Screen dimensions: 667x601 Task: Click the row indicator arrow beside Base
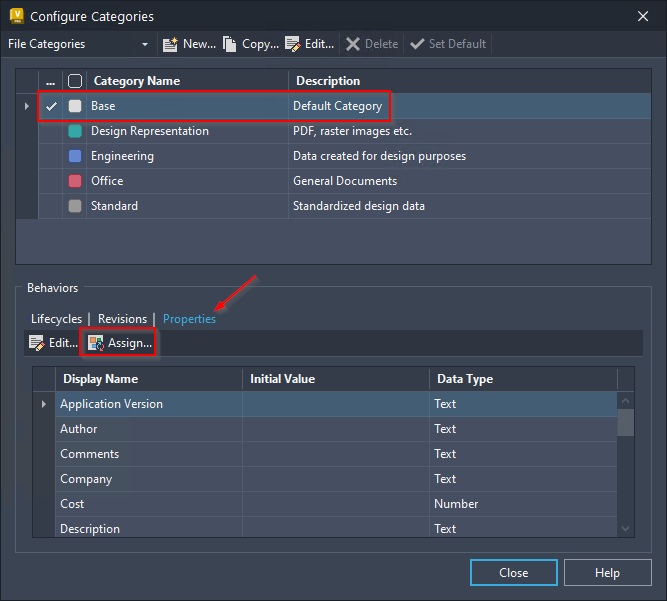[27, 106]
